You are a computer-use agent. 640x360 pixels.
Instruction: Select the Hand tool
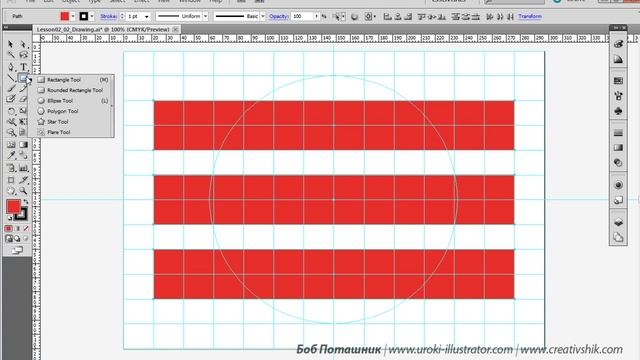click(11, 191)
